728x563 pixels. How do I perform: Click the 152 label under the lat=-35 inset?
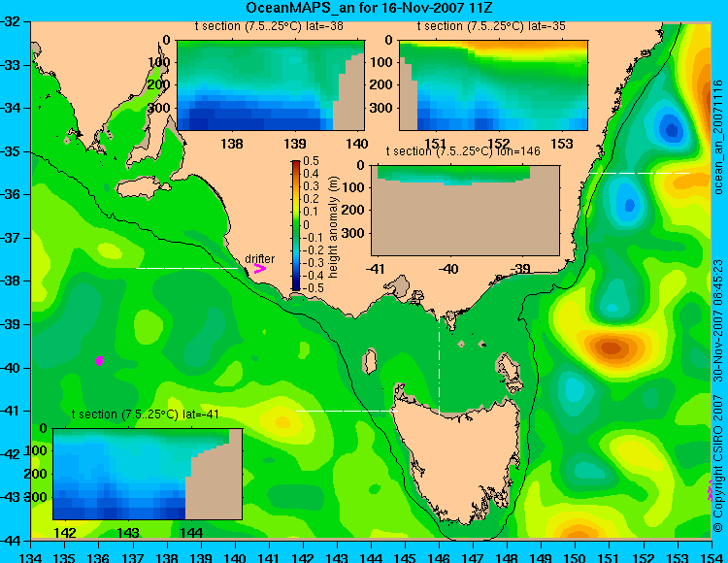tap(499, 144)
